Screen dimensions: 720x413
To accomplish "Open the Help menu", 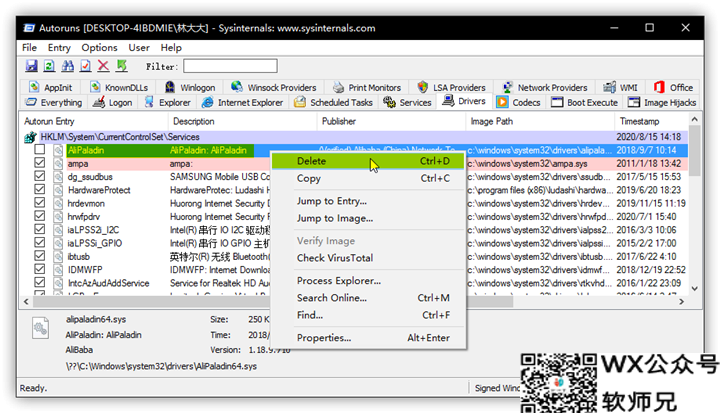I will coord(171,48).
